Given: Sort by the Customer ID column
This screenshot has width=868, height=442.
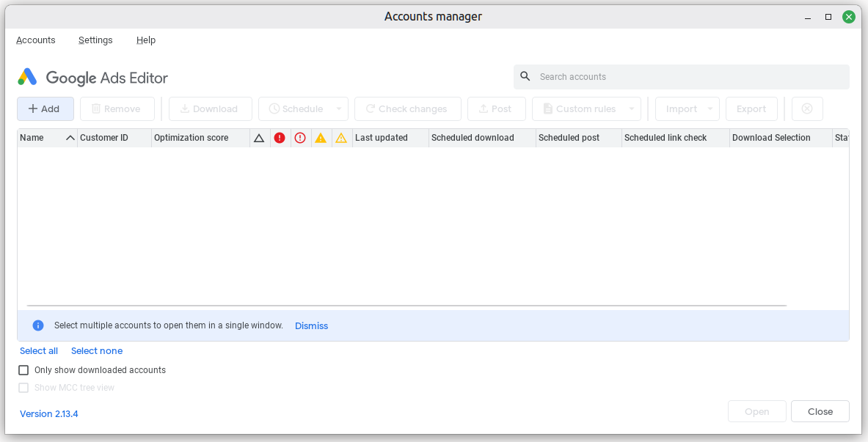Looking at the screenshot, I should click(114, 138).
